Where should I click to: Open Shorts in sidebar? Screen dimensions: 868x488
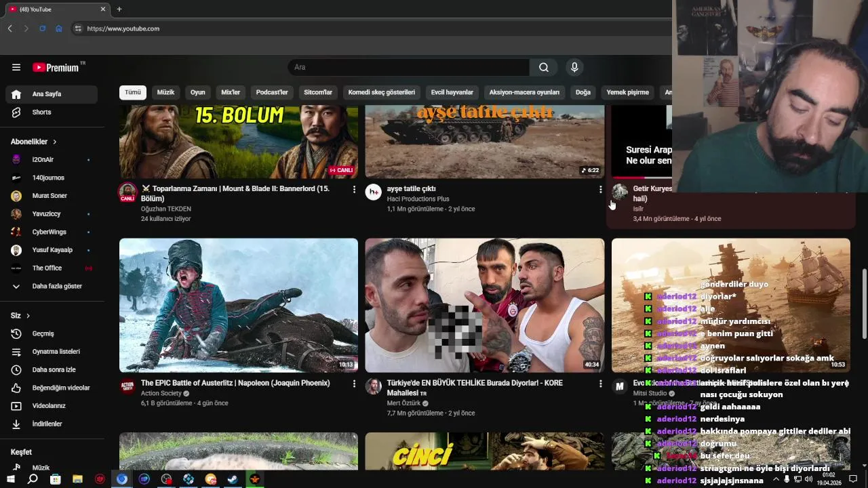coord(52,113)
